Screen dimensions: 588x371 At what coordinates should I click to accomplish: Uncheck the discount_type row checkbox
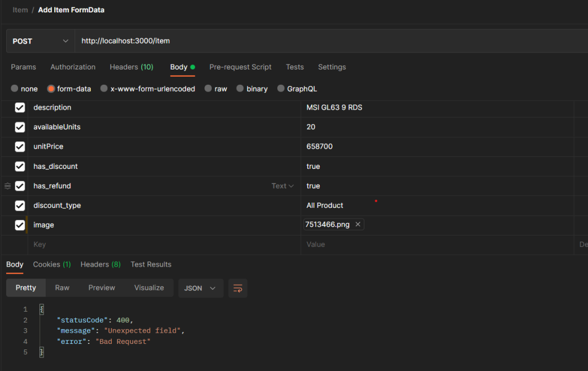click(20, 206)
